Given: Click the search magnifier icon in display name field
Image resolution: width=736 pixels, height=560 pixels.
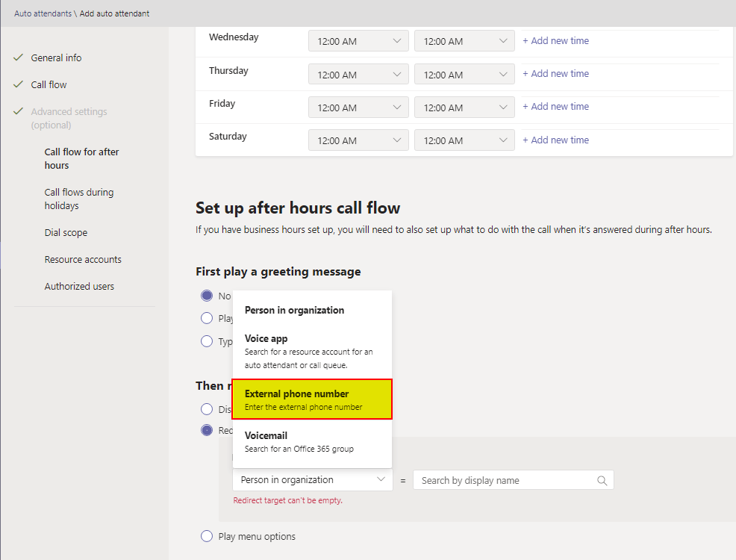Looking at the screenshot, I should click(x=602, y=481).
